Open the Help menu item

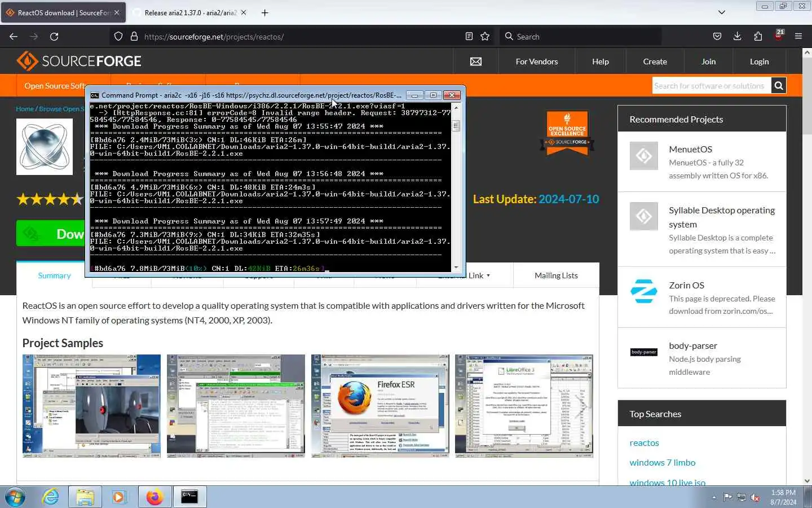coord(601,62)
